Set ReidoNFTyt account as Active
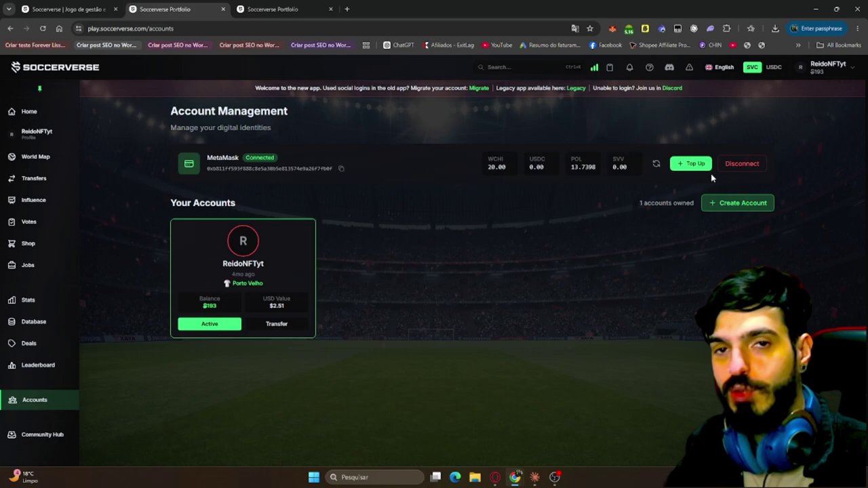The width and height of the screenshot is (868, 488). (x=210, y=324)
